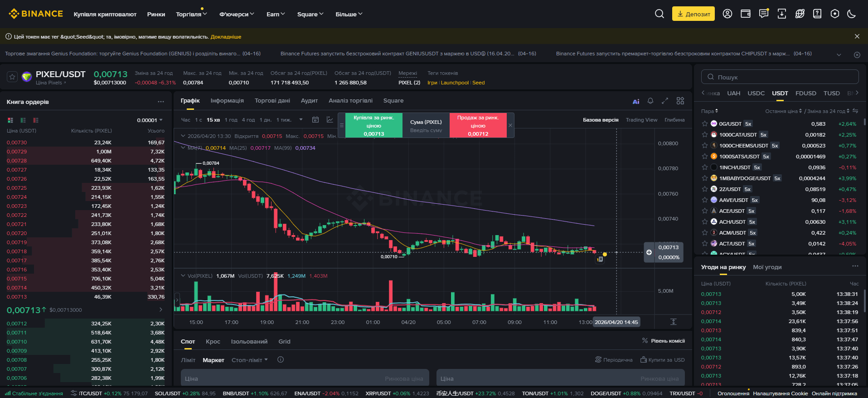Click the pair search field Пошук
The width and height of the screenshot is (868, 398).
point(780,77)
